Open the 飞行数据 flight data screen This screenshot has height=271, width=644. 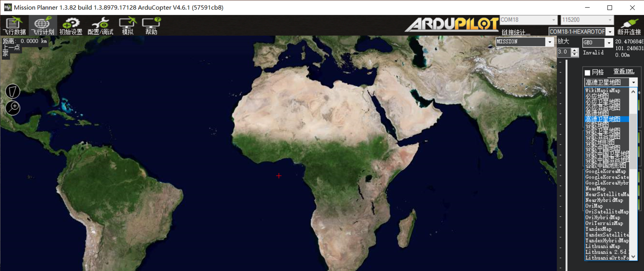[x=14, y=26]
